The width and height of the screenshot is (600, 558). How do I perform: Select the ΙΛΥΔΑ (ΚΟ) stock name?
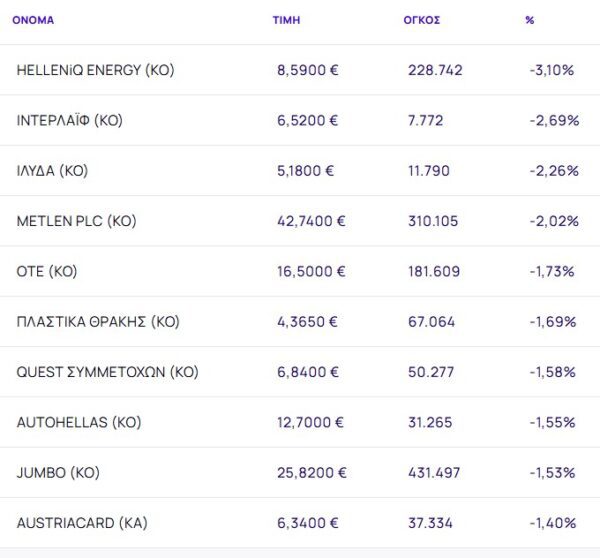52,171
